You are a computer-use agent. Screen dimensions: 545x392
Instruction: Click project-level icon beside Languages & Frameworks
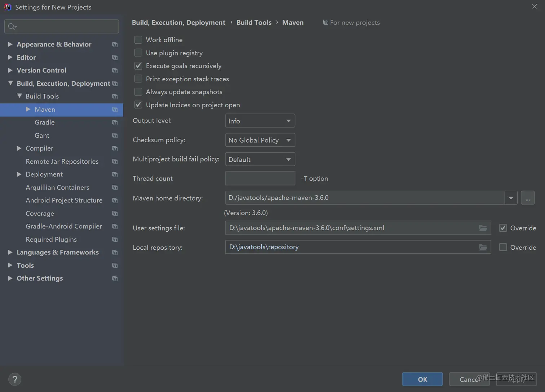tap(115, 253)
